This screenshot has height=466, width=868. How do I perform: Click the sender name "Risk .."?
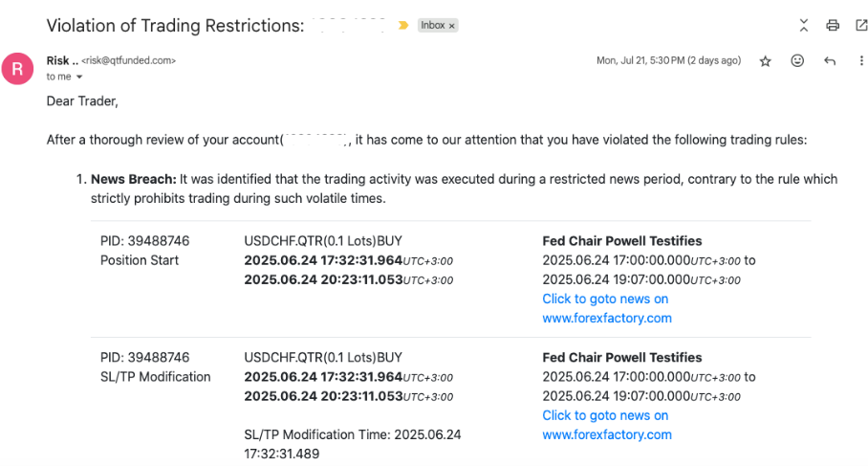(61, 60)
